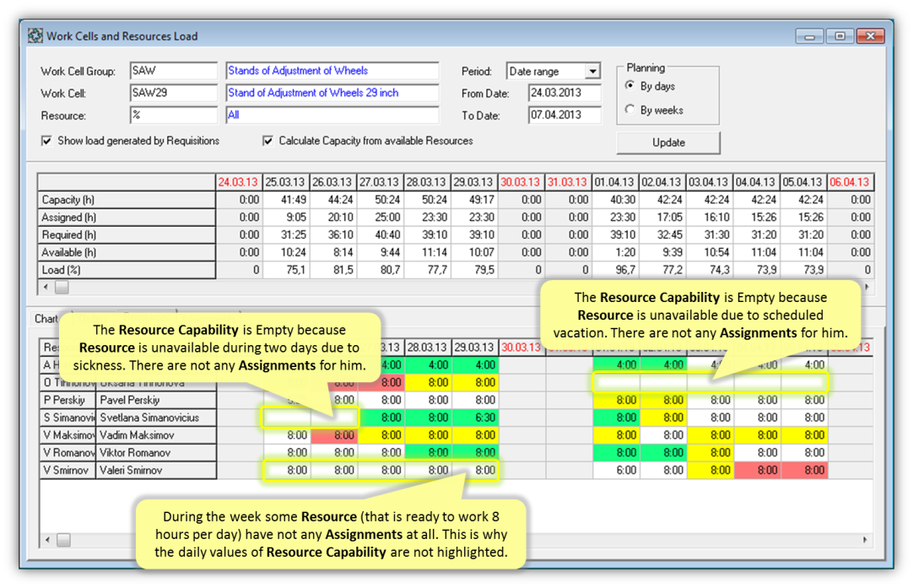The height and width of the screenshot is (588, 913).
Task: Click the Capacity cell showing 49:17
Action: [474, 200]
